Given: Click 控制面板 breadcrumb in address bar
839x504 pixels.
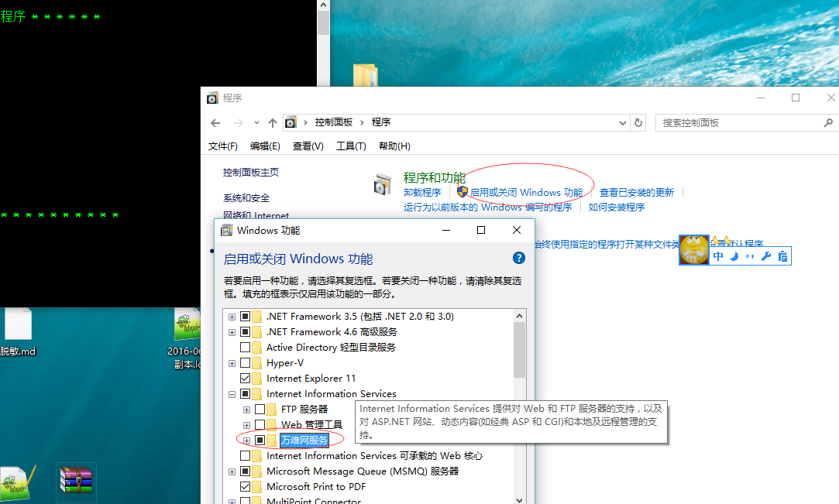Looking at the screenshot, I should click(333, 122).
